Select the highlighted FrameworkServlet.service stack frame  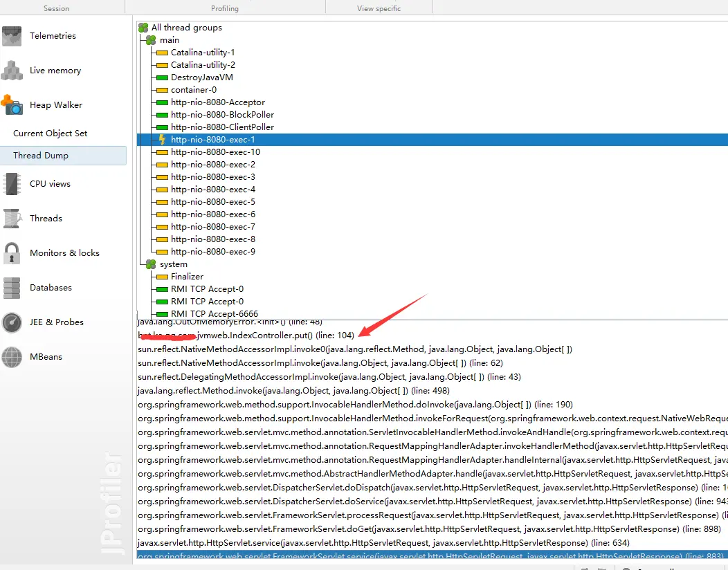click(x=433, y=555)
